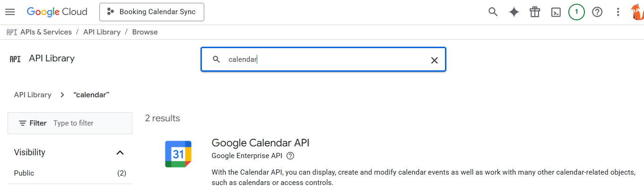Open the main navigation hamburger menu
Screen dimensions: 644x194
coord(10,12)
